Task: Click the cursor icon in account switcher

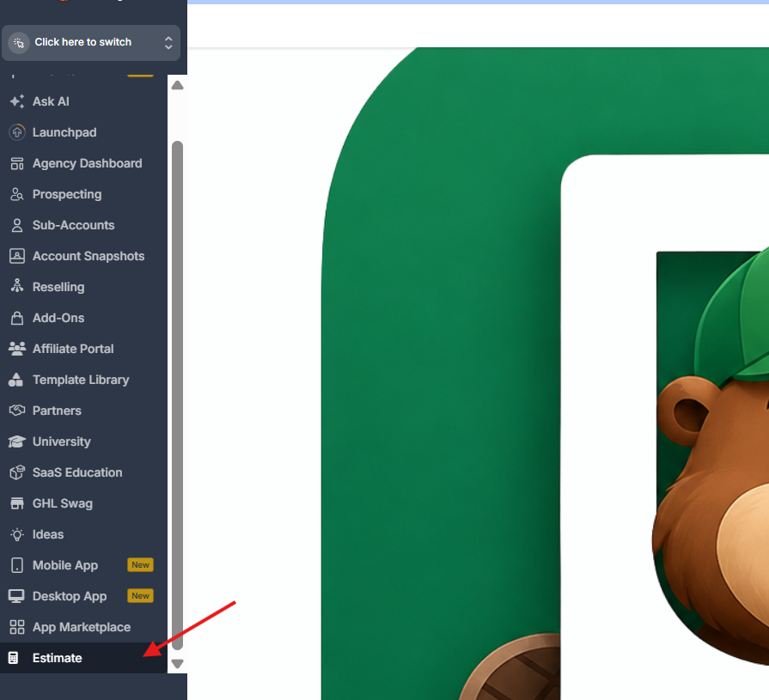Action: click(x=19, y=43)
